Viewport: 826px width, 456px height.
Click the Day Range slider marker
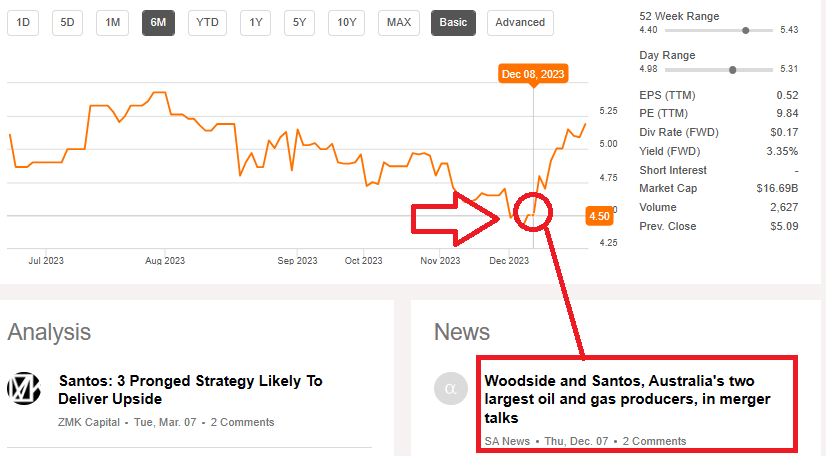(x=733, y=70)
